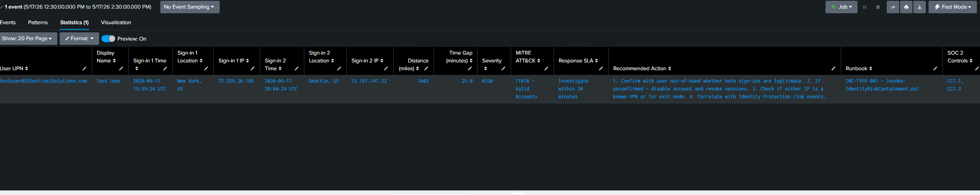Print the search results
The height and width of the screenshot is (195, 980).
tap(906, 7)
